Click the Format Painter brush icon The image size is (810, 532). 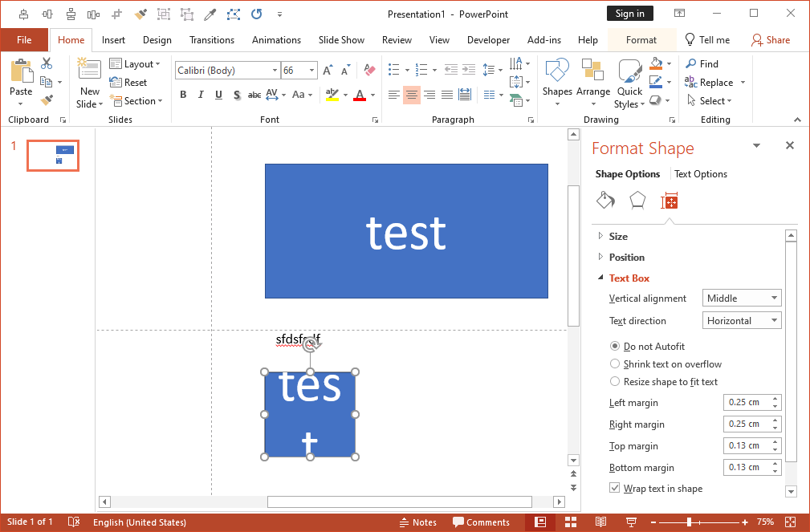click(47, 100)
